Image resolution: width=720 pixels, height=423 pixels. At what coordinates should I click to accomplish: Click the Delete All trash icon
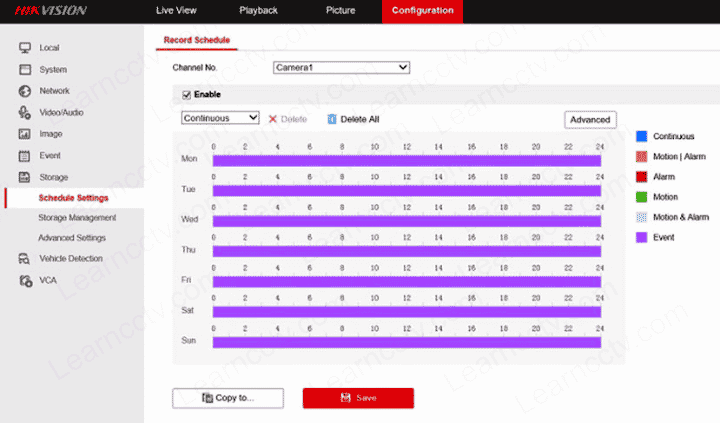[332, 119]
